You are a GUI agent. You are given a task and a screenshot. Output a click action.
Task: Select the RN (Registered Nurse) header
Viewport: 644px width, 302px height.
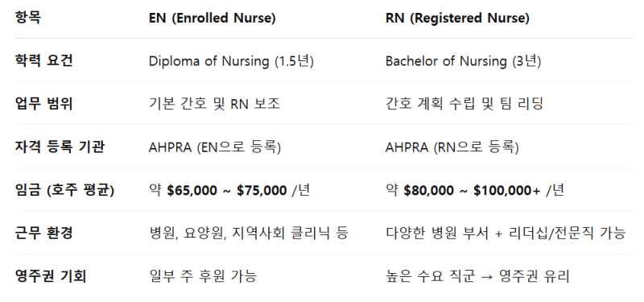(x=457, y=19)
